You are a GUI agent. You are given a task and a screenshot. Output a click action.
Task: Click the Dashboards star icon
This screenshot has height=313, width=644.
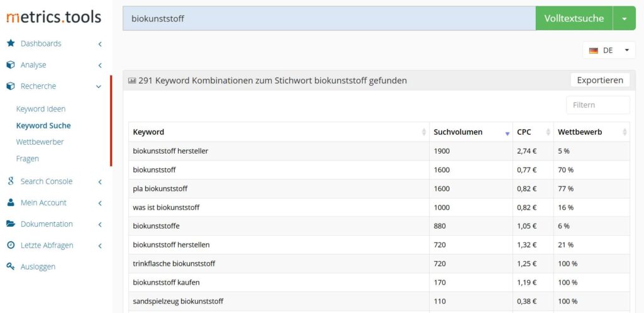(x=11, y=43)
